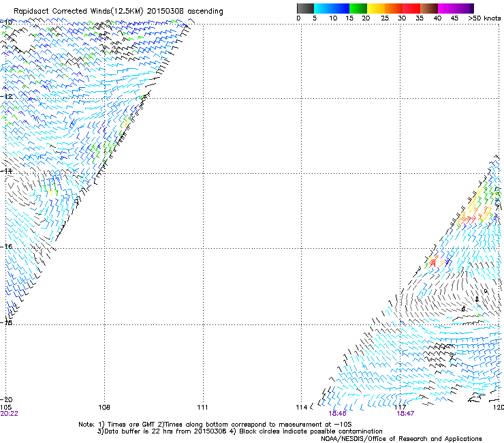Click the cyan 5-10 knots legend color
The width and height of the screenshot is (504, 443).
[x=322, y=8]
